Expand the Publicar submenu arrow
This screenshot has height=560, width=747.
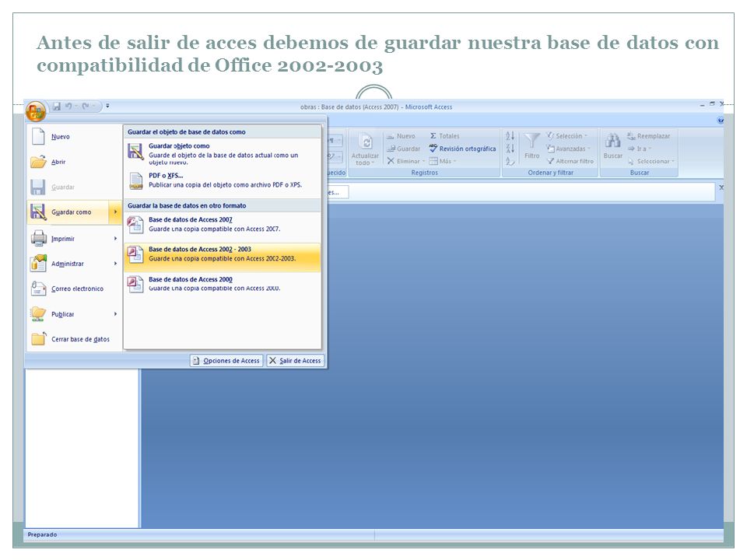tap(115, 314)
